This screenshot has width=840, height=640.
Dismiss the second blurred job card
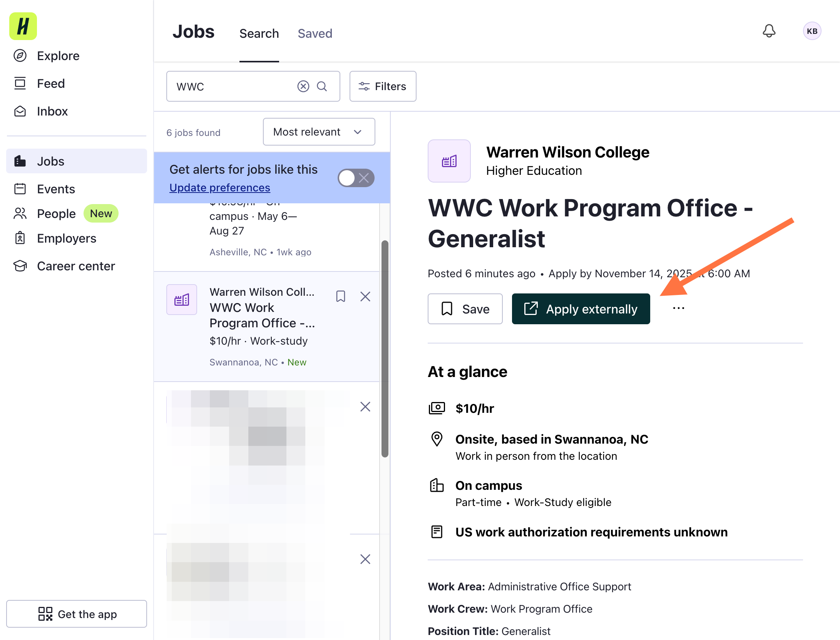[x=365, y=559]
